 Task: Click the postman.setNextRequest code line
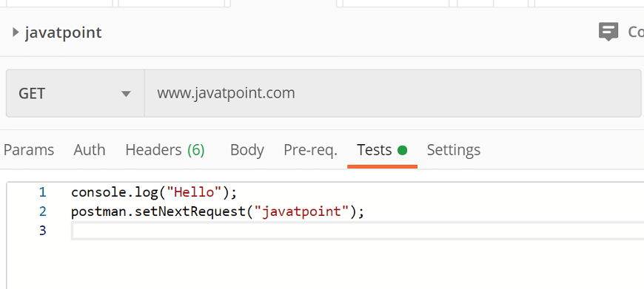(218, 212)
